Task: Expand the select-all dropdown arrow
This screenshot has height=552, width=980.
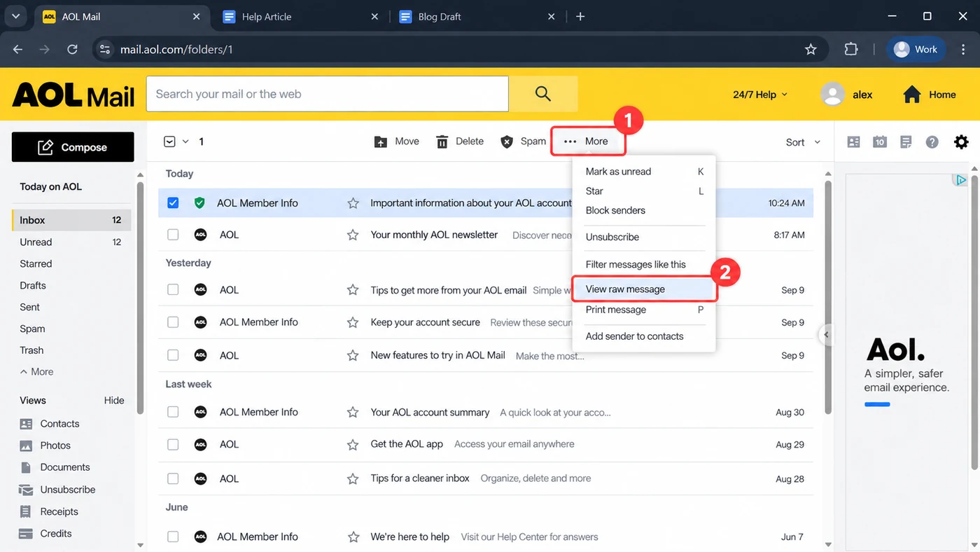Action: coord(185,142)
